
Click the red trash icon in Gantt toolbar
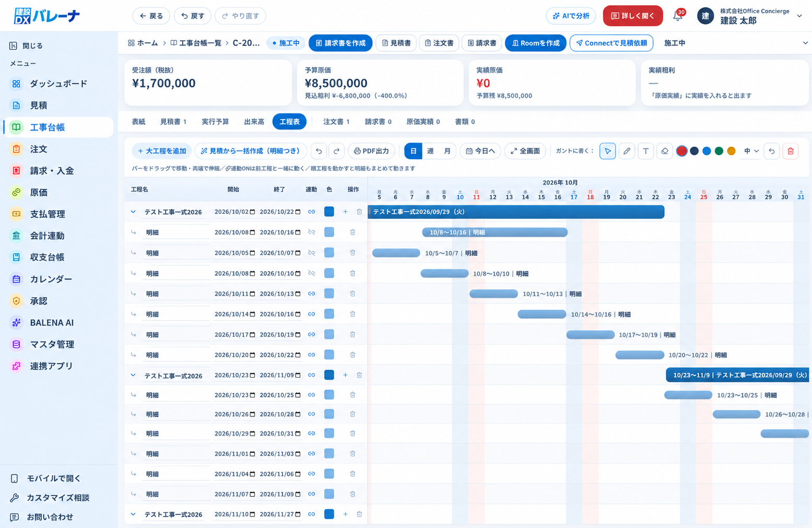(x=791, y=151)
